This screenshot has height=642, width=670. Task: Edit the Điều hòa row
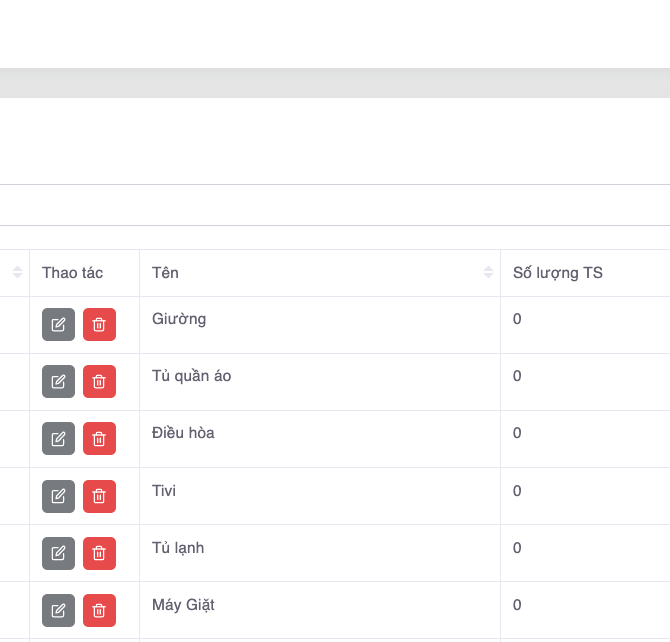(x=58, y=439)
